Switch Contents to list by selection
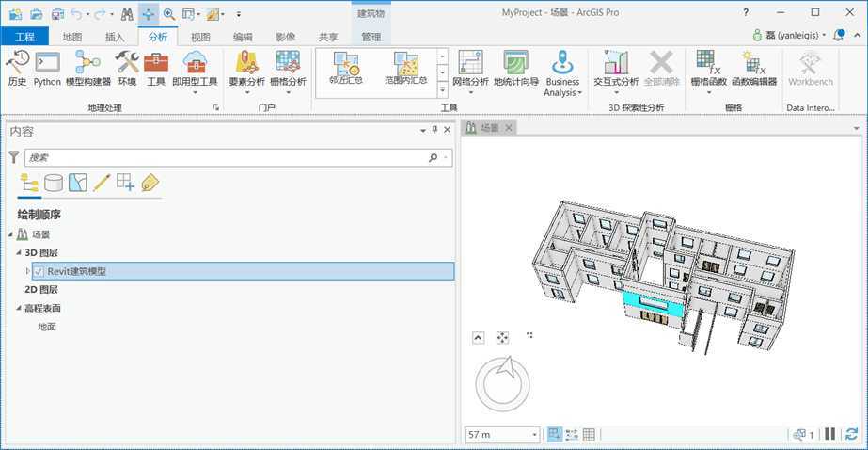 point(77,183)
